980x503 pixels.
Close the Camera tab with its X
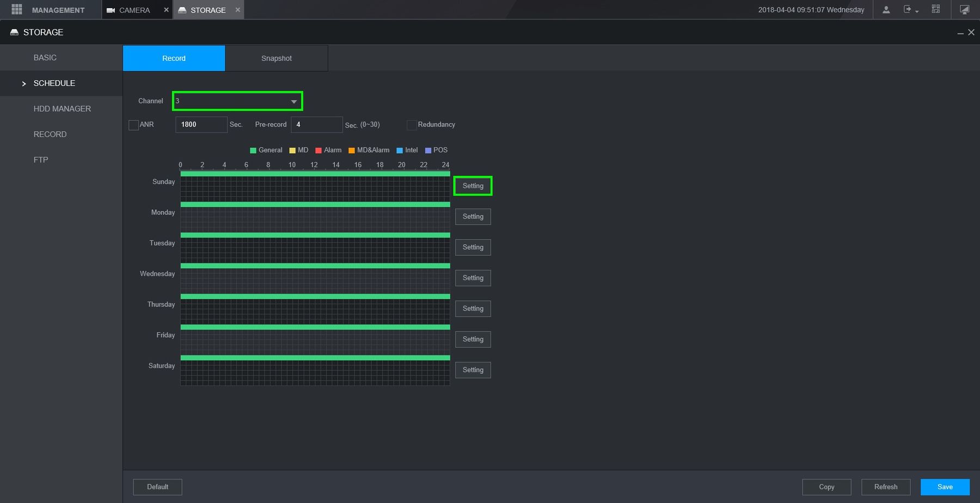pos(166,10)
